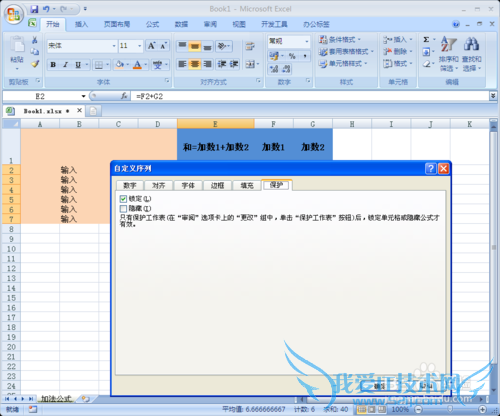
Task: Click the insert worksheet tab icon
Action: click(x=86, y=399)
